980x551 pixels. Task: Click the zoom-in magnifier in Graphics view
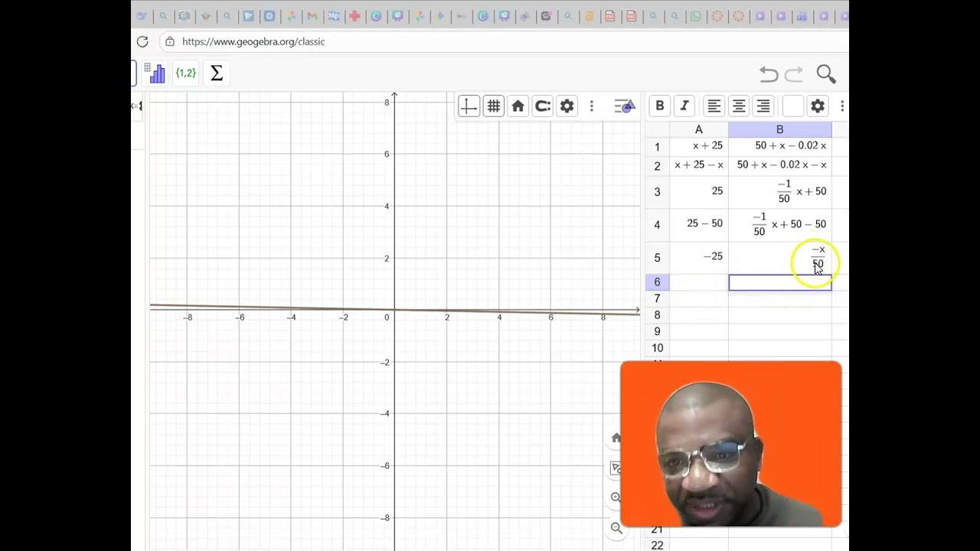click(616, 497)
